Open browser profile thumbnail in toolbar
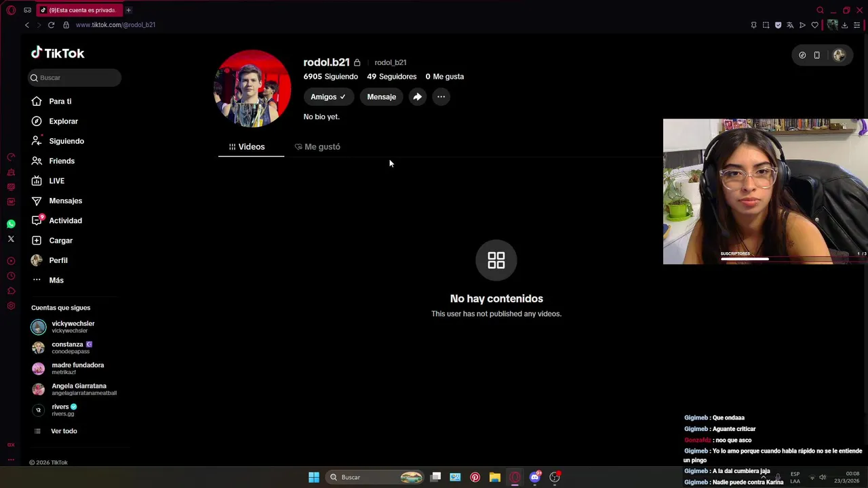Screen dimensions: 868x488 [x=832, y=25]
